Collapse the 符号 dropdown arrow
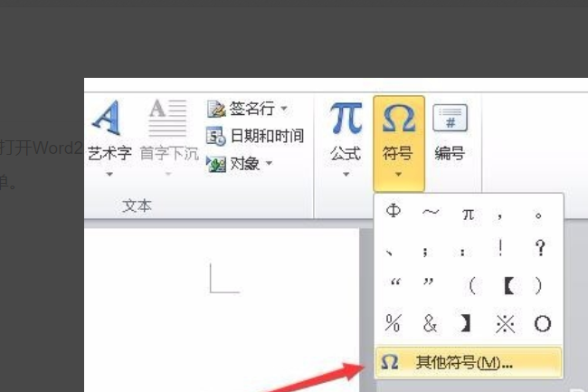 coord(399,174)
